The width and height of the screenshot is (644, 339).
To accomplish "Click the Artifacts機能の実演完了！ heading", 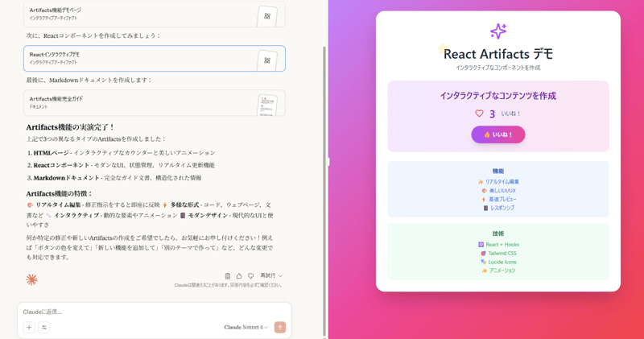I will [x=70, y=127].
